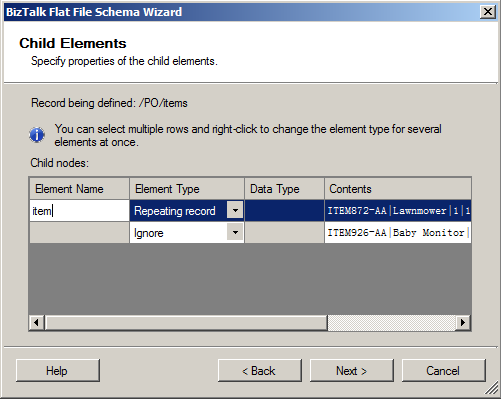Click the item element name input field
Viewport: 501px width, 399px height.
click(79, 211)
